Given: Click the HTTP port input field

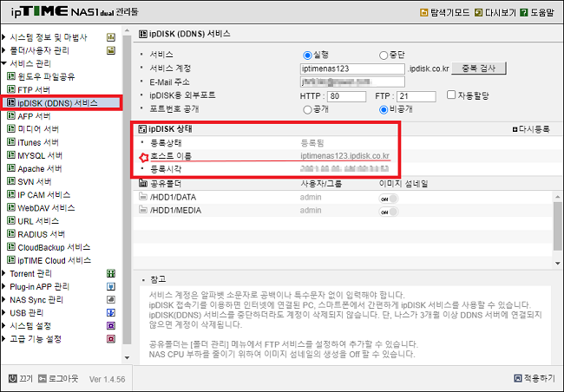Looking at the screenshot, I should tap(347, 96).
